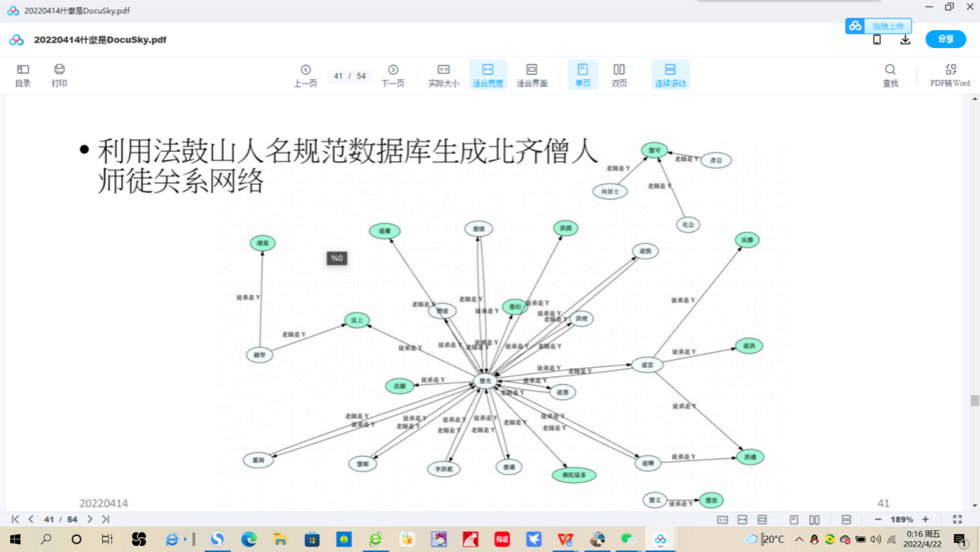The width and height of the screenshot is (980, 552).
Task: Go to previous page with 上一页
Action: pyautogui.click(x=305, y=75)
